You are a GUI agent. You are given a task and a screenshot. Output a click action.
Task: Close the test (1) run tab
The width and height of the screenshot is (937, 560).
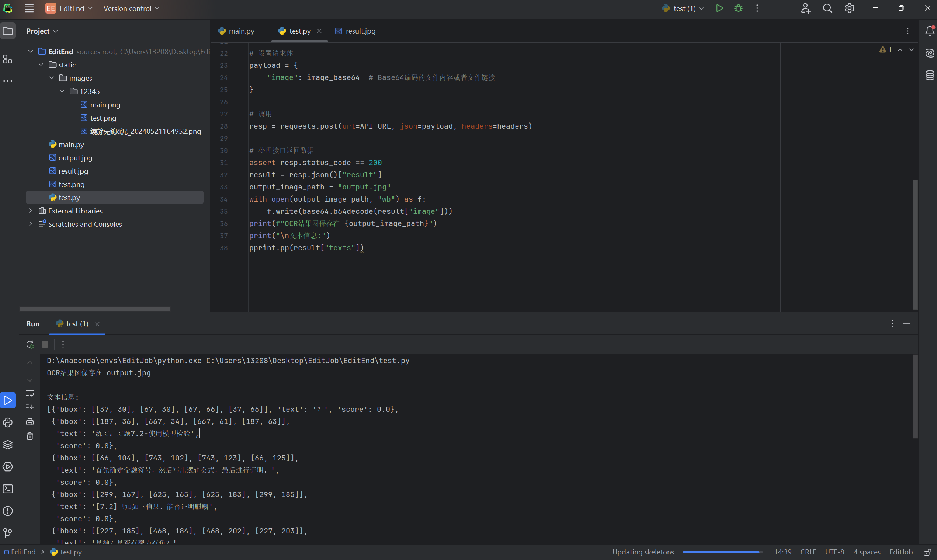pos(97,324)
